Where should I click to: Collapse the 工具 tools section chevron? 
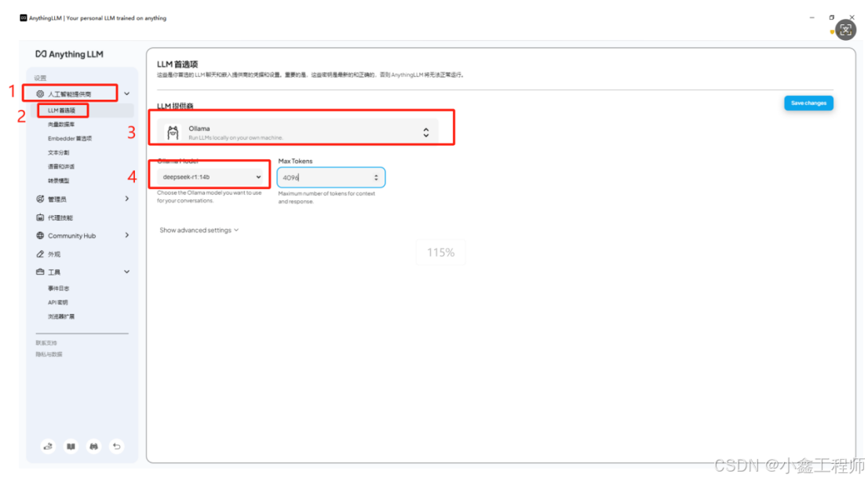point(127,271)
